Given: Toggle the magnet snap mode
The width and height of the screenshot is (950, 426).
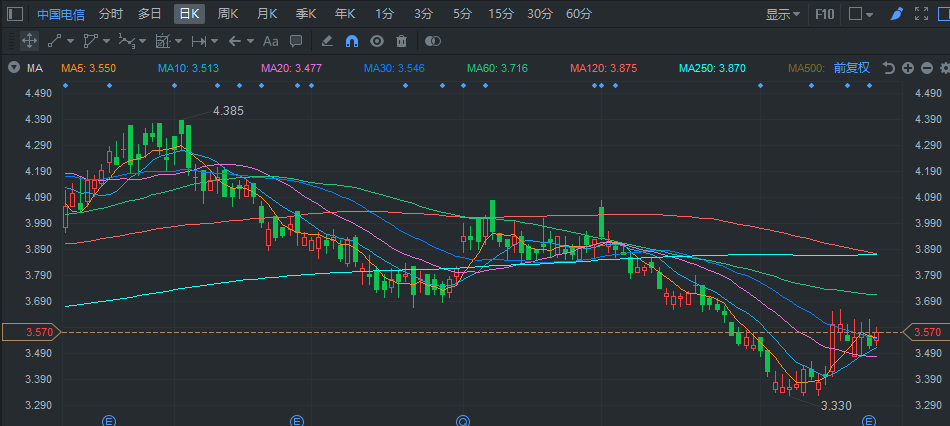Looking at the screenshot, I should tap(351, 41).
